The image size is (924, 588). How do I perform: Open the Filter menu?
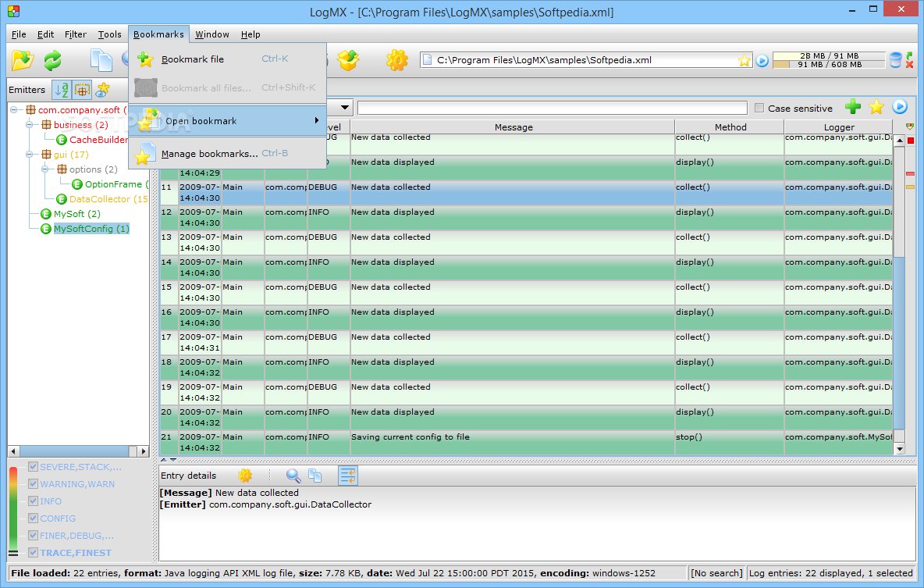tap(76, 34)
